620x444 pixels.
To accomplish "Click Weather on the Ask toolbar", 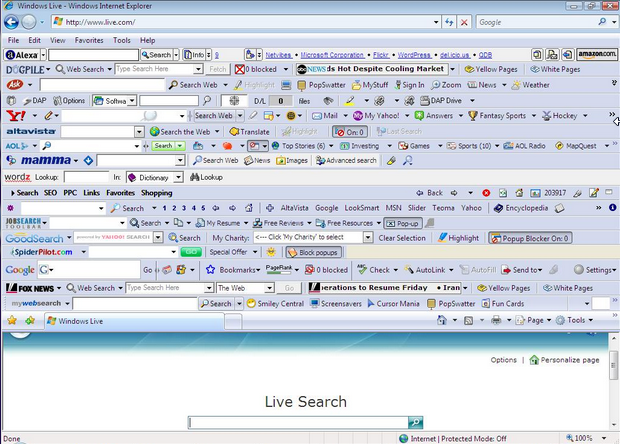I will 531,85.
